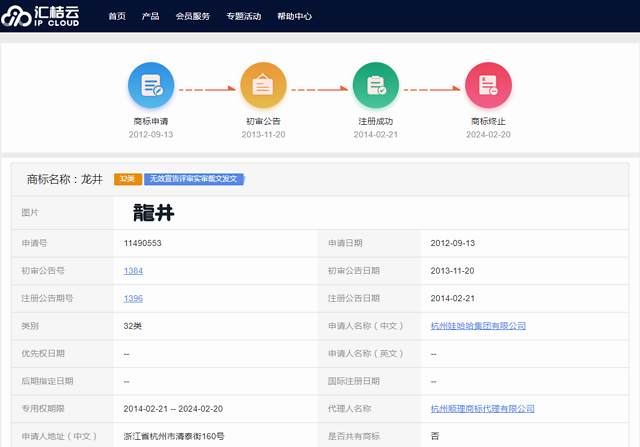640x447 pixels.
Task: Click the address 浙江省杭州市清泰街160号
Action: click(x=174, y=436)
